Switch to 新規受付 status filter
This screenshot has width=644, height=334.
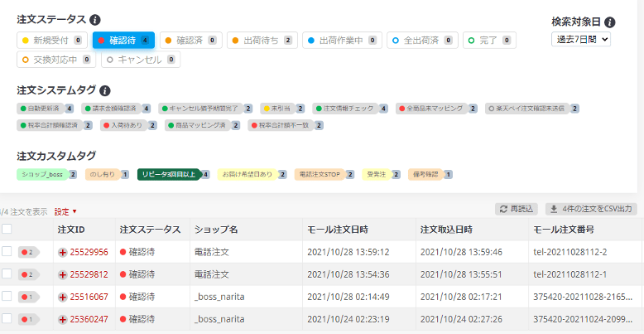[x=50, y=40]
